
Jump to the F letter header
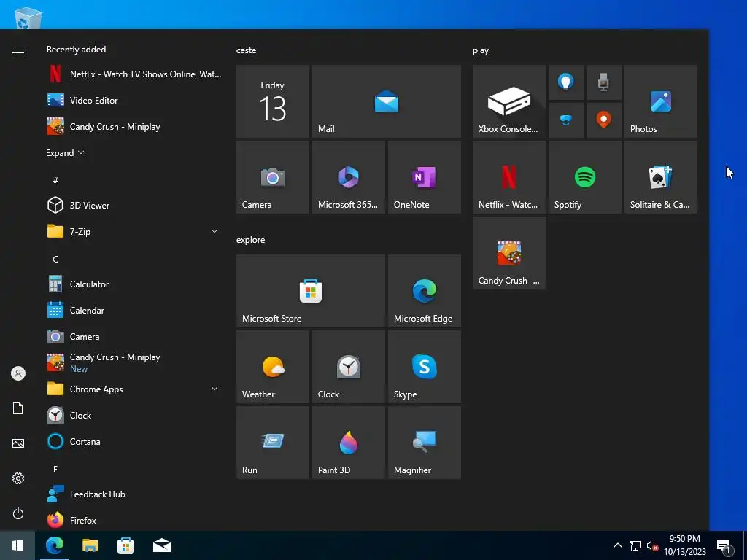pos(55,469)
